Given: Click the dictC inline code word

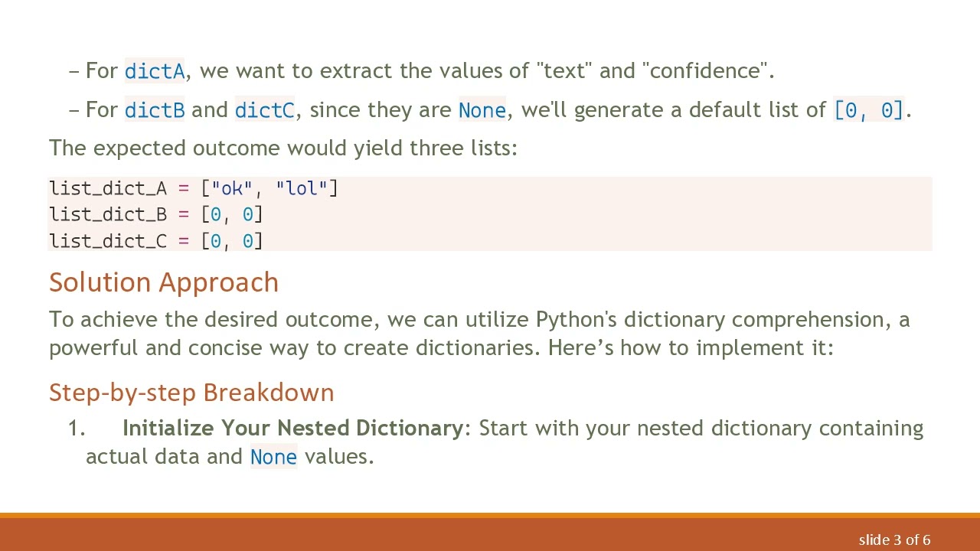Looking at the screenshot, I should 264,110.
